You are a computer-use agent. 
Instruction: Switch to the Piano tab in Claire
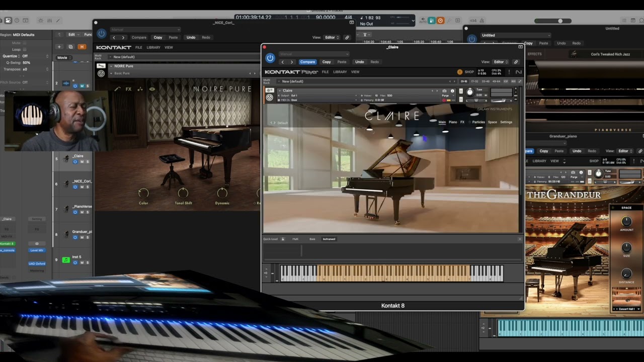point(453,122)
